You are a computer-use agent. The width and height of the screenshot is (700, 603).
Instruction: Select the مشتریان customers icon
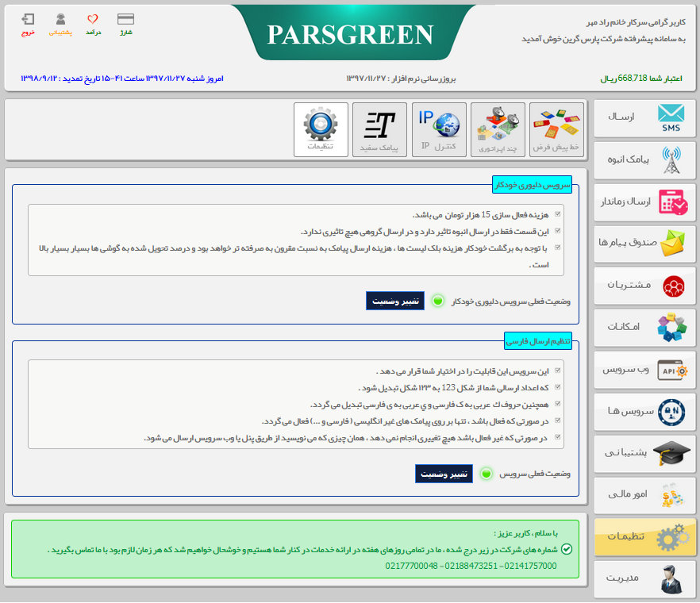(x=644, y=286)
